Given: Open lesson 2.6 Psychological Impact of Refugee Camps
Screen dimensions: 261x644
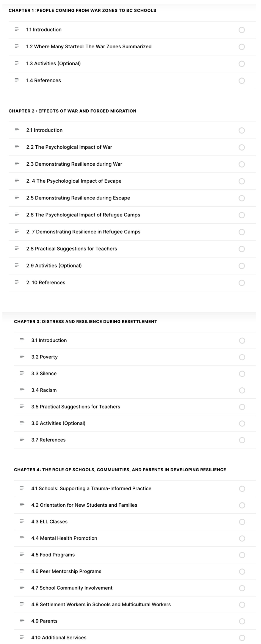Looking at the screenshot, I should [83, 215].
